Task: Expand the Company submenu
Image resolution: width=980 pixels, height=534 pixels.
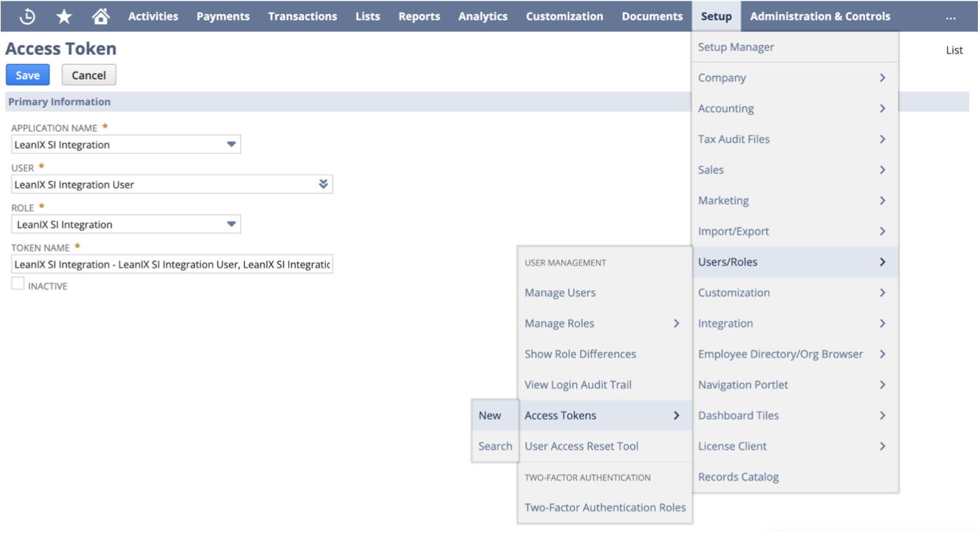Action: tap(795, 78)
